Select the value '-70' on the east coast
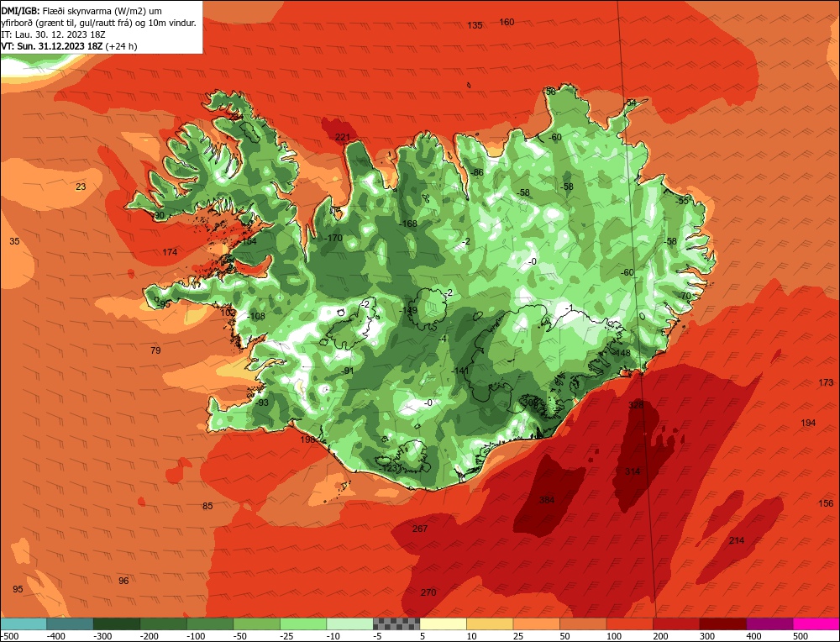The image size is (840, 642). coord(684,297)
